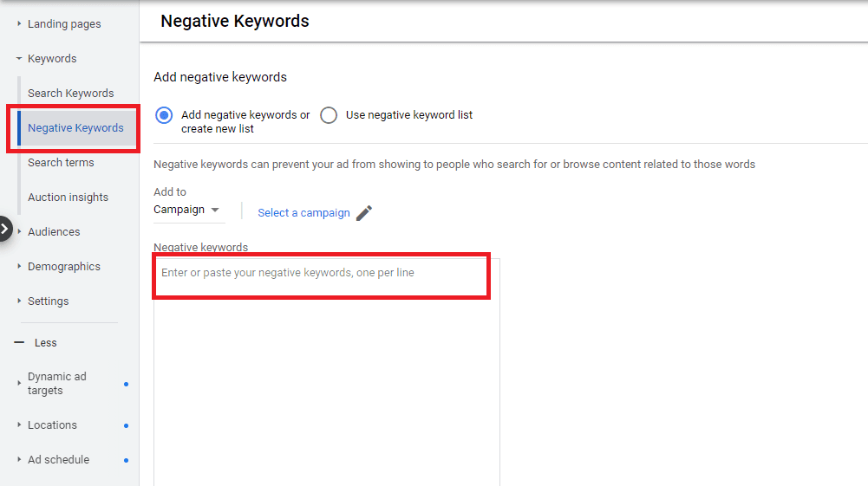
Task: Open the 'Campaign' Add to dropdown
Action: (186, 210)
